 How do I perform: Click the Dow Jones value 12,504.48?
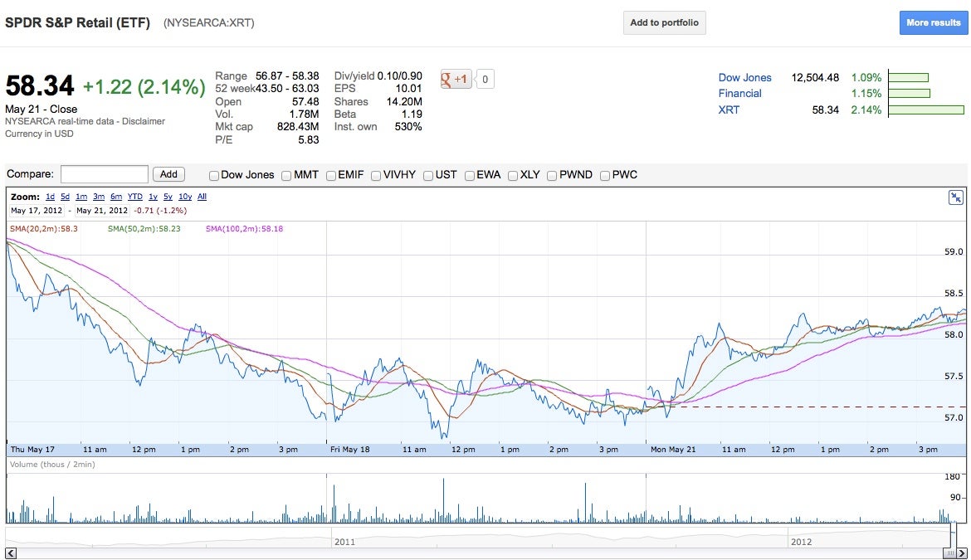pyautogui.click(x=815, y=78)
